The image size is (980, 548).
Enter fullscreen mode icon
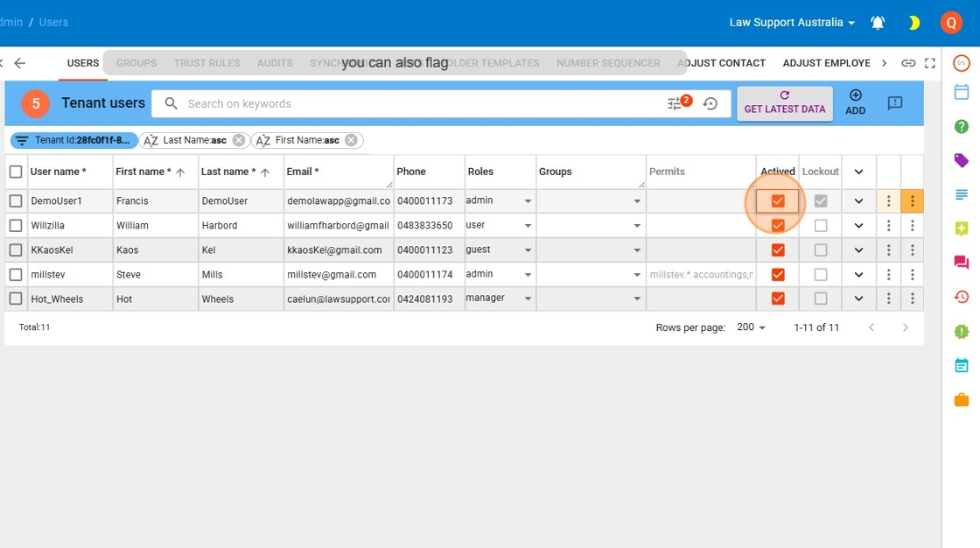coord(930,63)
